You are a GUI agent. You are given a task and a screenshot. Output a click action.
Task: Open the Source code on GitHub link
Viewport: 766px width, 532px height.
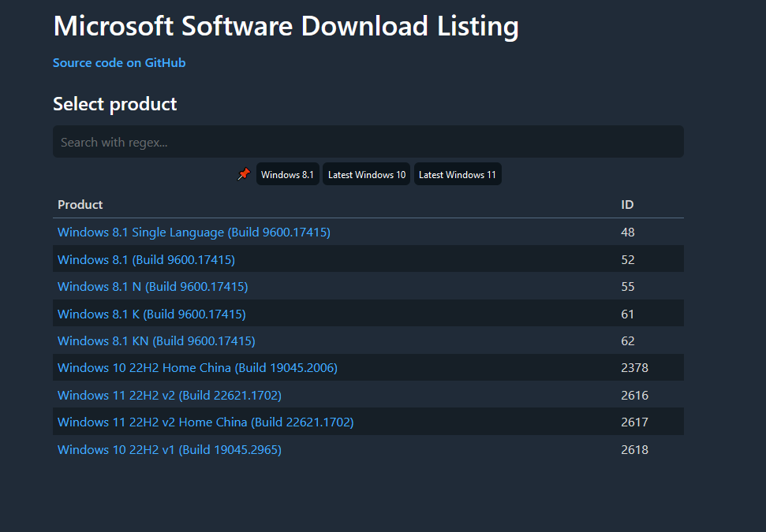coord(119,62)
